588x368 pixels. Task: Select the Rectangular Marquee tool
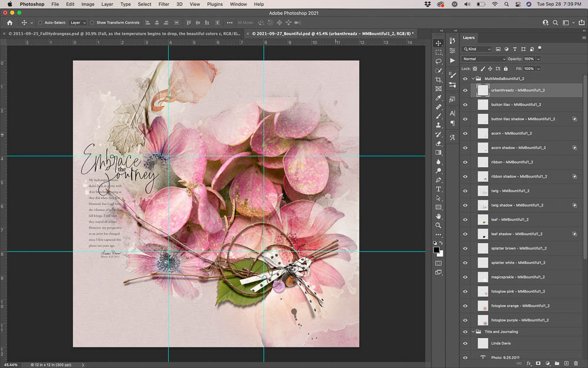pos(438,52)
